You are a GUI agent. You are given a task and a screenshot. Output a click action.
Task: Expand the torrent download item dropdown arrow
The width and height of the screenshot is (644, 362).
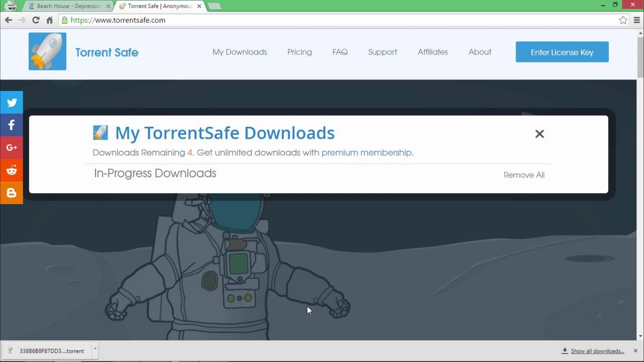[95, 350]
